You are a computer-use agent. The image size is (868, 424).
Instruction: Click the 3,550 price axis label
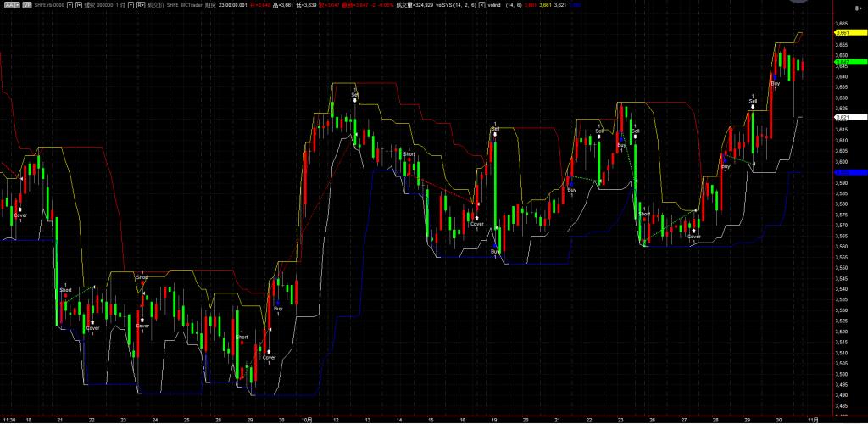coord(842,268)
